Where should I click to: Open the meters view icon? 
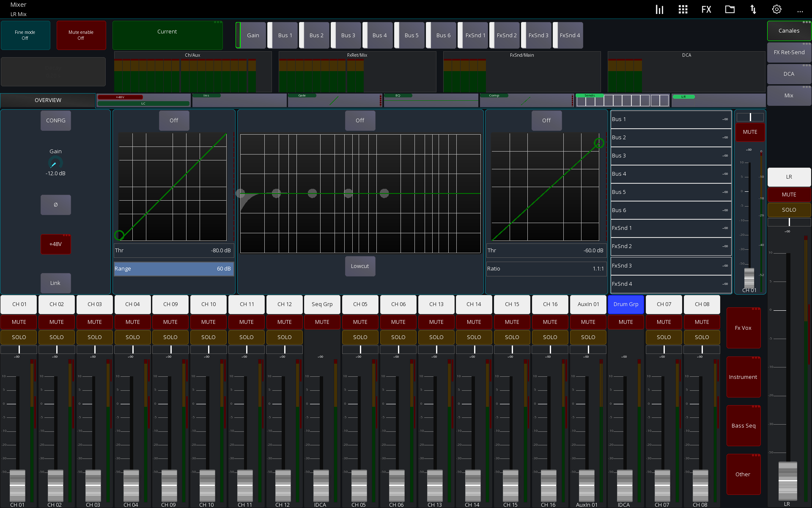(x=659, y=9)
